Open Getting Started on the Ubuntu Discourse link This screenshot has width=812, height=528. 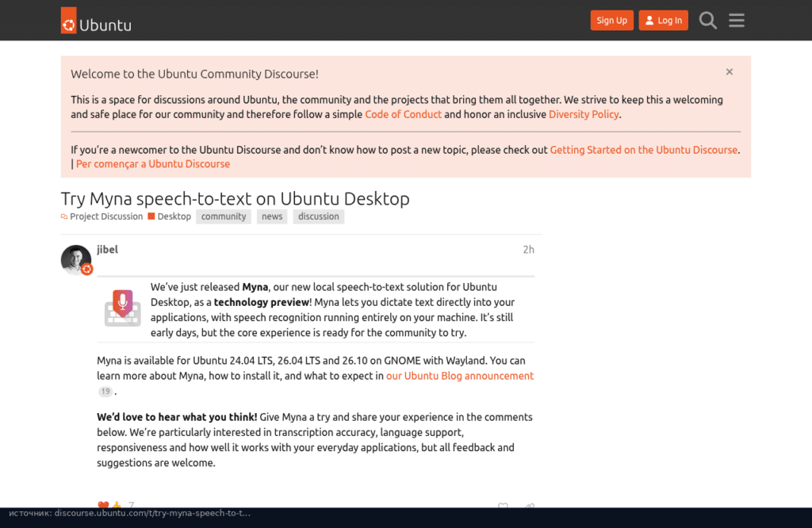tap(643, 150)
